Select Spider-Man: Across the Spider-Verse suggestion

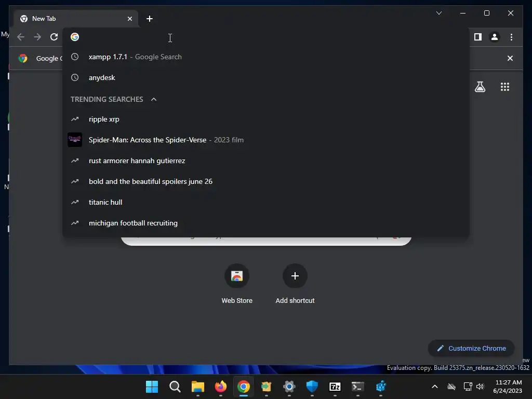pos(266,140)
